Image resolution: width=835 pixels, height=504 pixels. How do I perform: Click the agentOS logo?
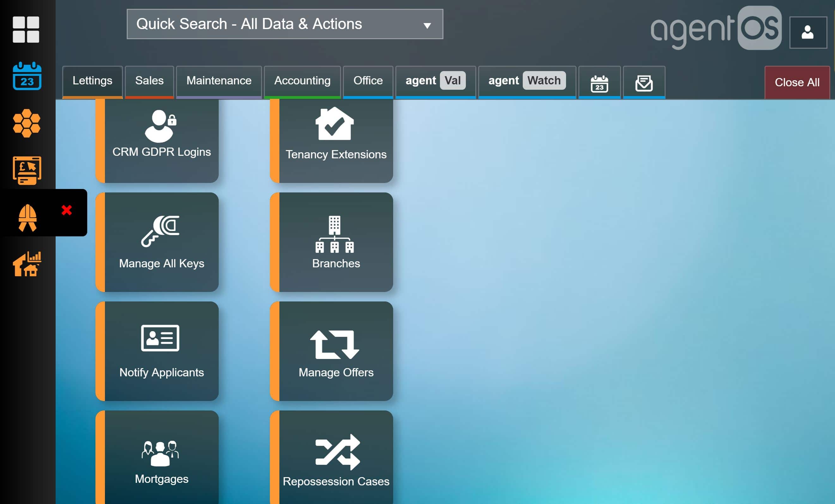click(x=716, y=28)
